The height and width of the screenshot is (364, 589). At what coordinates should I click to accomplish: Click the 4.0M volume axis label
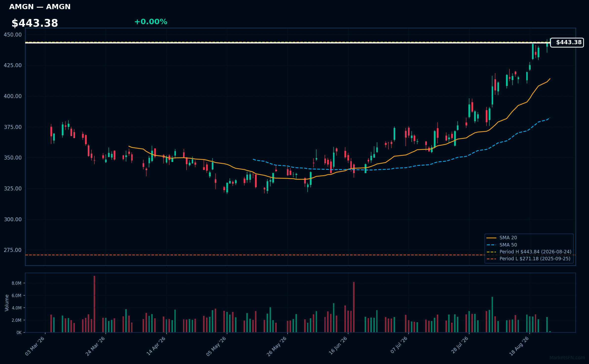[17, 308]
